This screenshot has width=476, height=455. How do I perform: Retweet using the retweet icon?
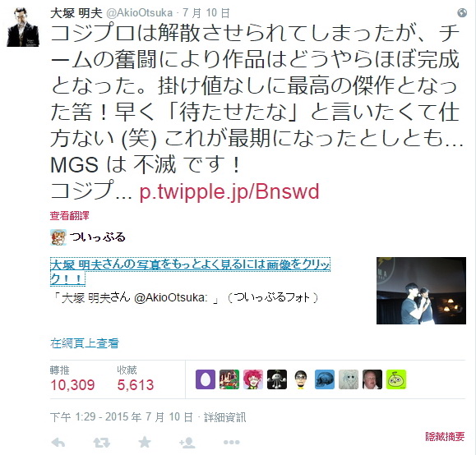[101, 443]
